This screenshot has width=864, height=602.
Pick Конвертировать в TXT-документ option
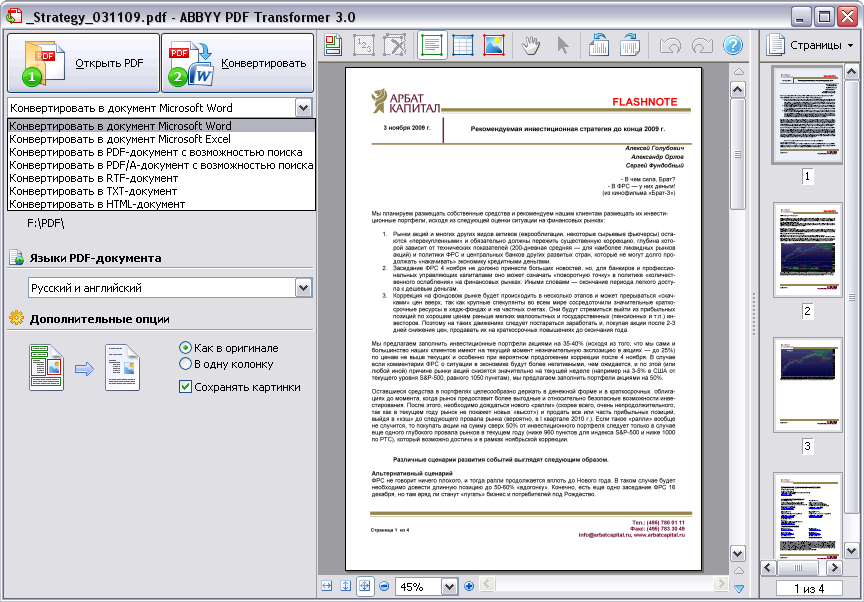[161, 191]
